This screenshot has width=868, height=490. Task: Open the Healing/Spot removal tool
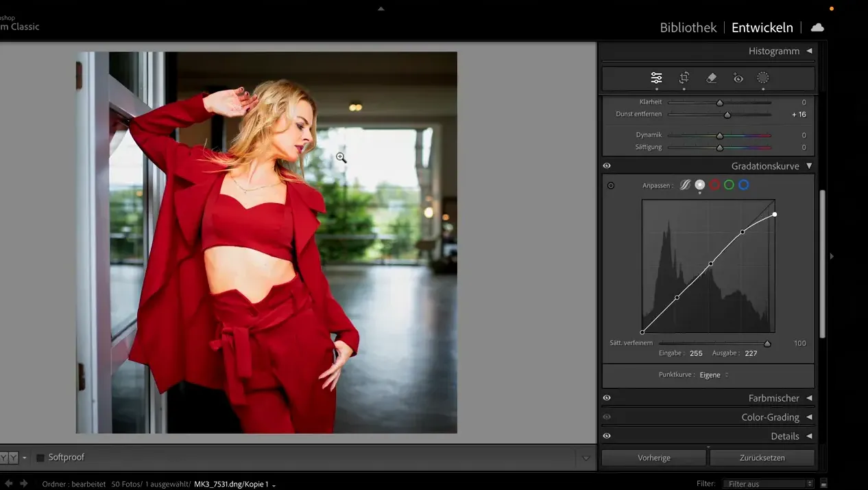click(711, 78)
